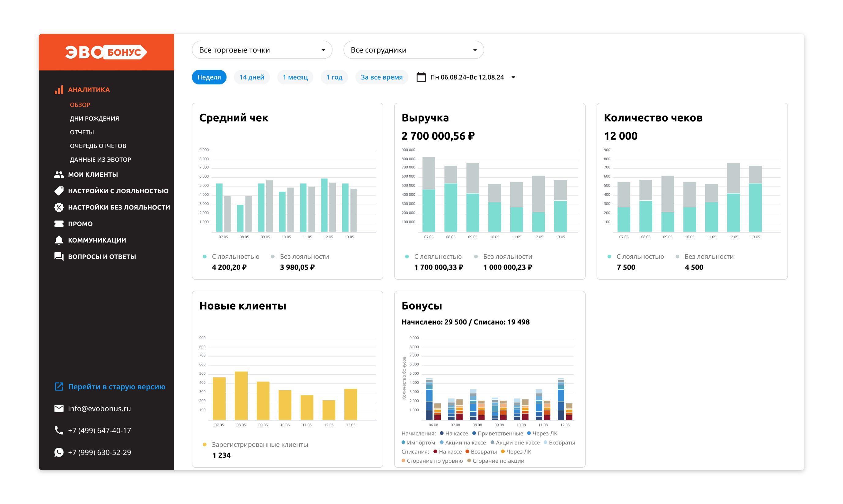Click the 07.05 bar in Выручка chart
The height and width of the screenshot is (504, 843).
click(x=429, y=194)
